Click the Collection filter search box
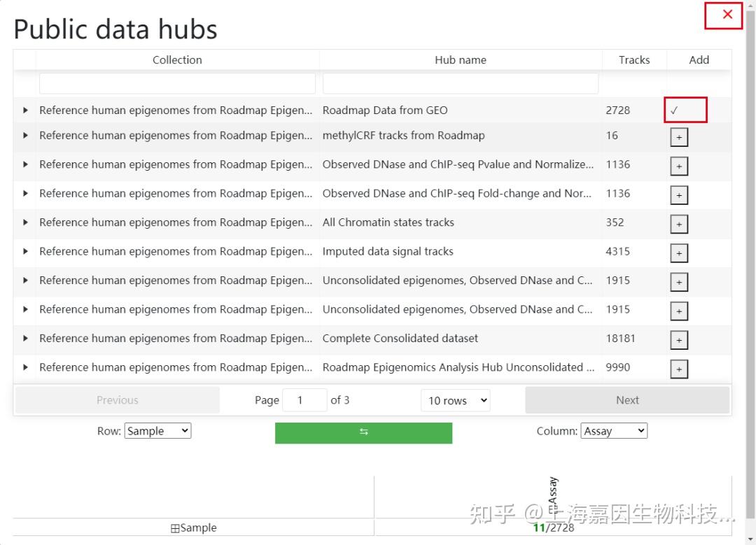The image size is (756, 545). [x=177, y=83]
